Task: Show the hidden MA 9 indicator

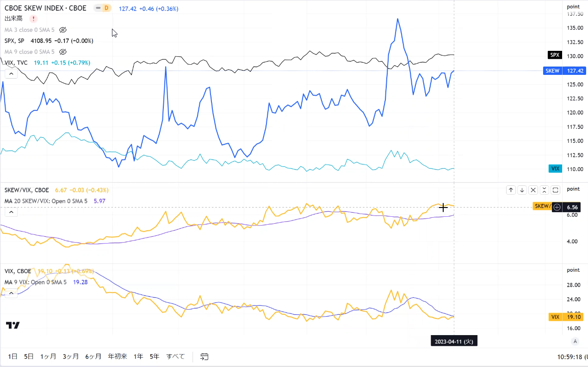Action: tap(63, 52)
